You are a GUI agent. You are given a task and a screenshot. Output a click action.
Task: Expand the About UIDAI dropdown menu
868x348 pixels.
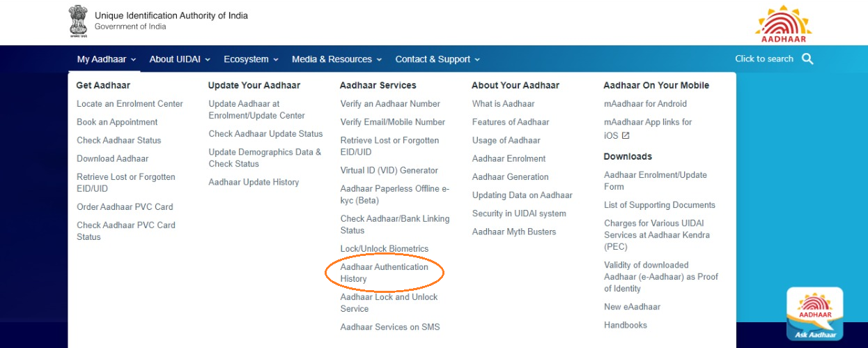click(179, 59)
